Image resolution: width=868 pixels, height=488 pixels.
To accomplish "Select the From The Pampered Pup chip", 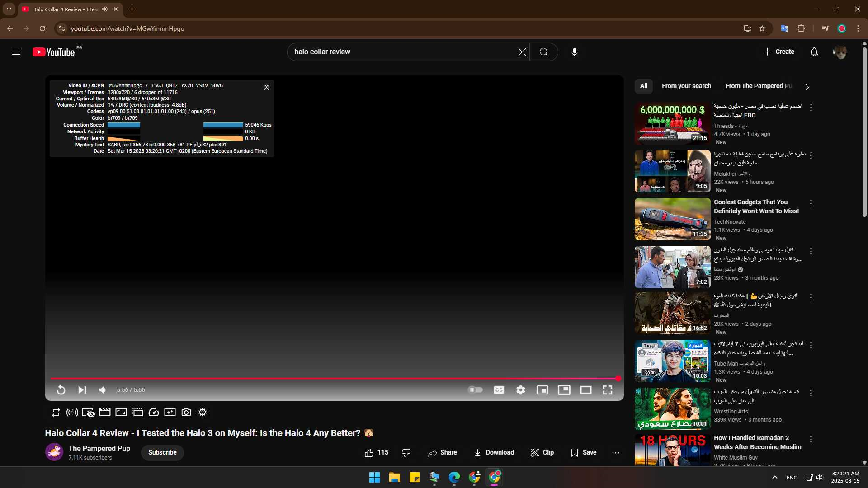I will click(759, 86).
